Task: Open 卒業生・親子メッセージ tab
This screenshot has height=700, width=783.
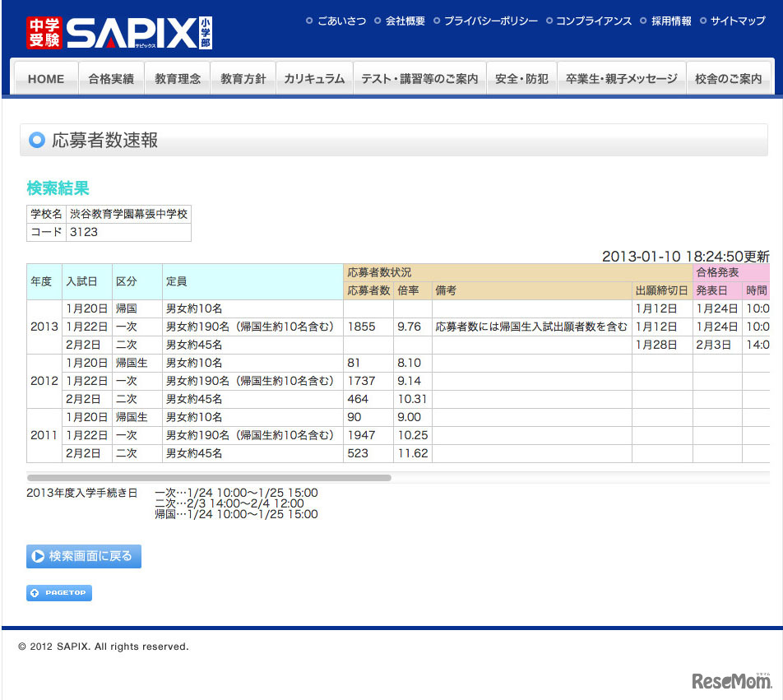Action: coord(621,79)
